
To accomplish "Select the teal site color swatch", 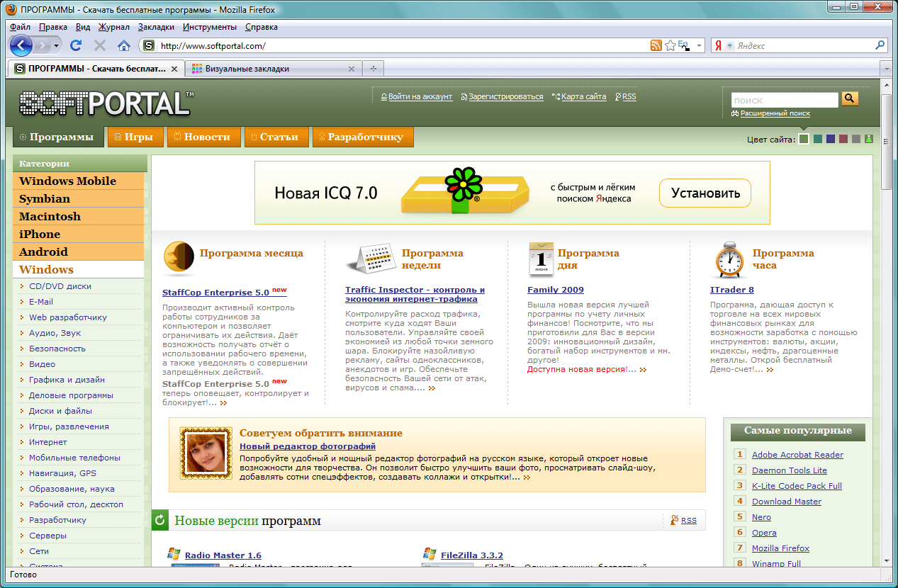I will pyautogui.click(x=817, y=139).
